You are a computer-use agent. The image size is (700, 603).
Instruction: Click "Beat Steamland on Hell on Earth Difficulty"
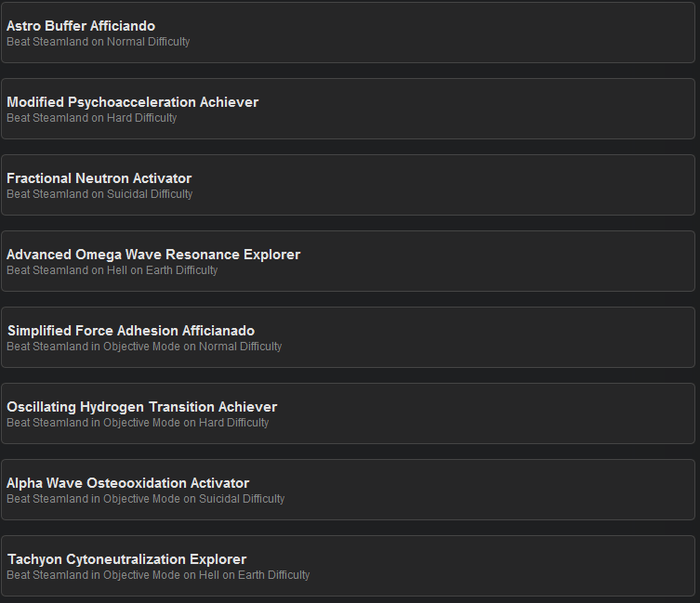[x=112, y=270]
